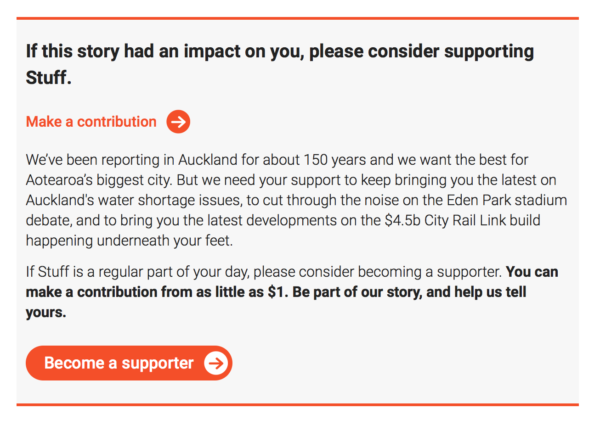Viewport: 600px width, 425px height.
Task: Click the orange divider line at the top
Action: click(297, 18)
